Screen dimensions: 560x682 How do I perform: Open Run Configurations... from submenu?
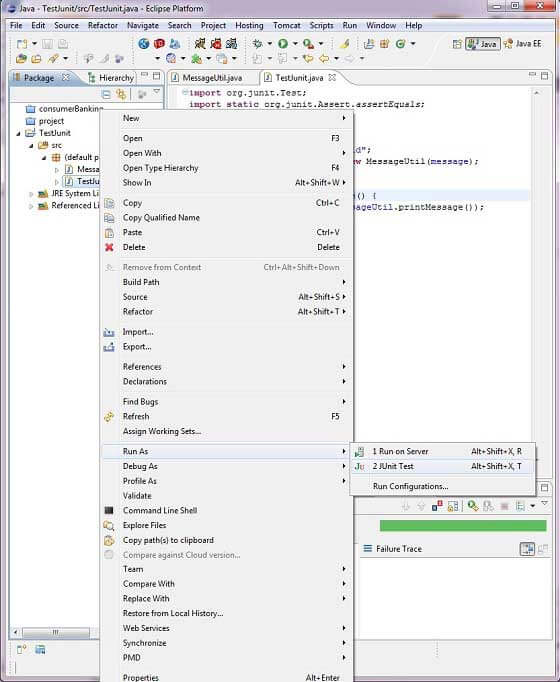click(x=443, y=486)
